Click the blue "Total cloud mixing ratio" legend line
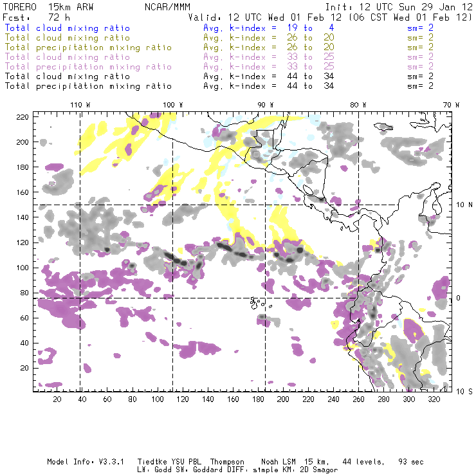The image size is (476, 476). (x=68, y=28)
